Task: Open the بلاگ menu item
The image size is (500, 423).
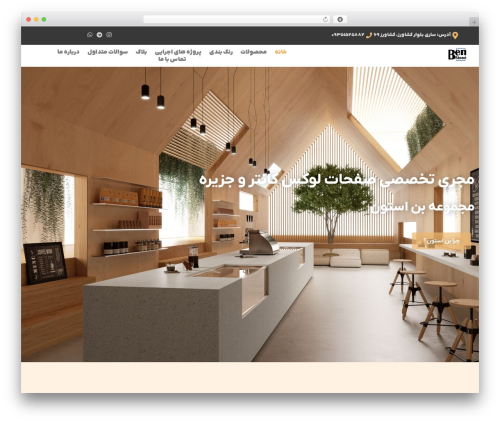Action: [x=141, y=52]
